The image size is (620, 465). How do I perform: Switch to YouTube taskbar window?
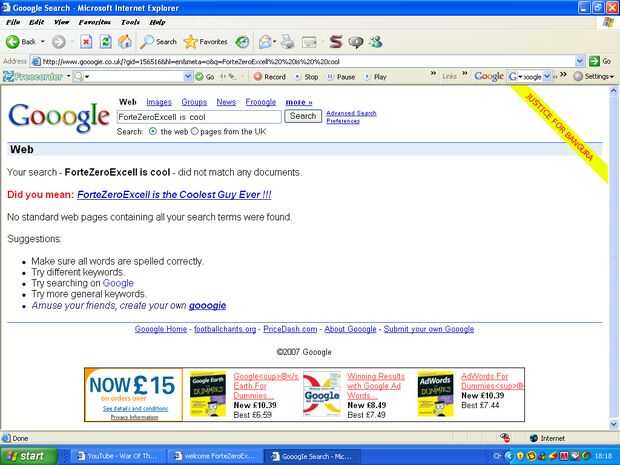tap(118, 456)
